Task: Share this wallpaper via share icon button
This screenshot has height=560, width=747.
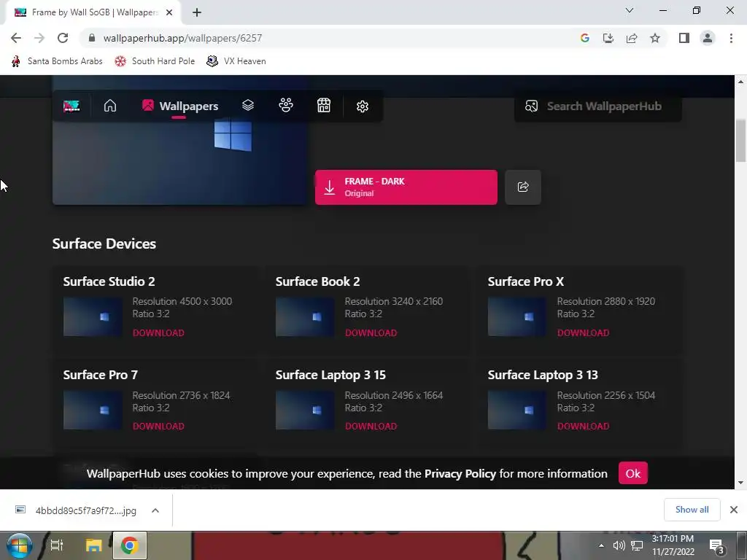Action: [x=523, y=187]
